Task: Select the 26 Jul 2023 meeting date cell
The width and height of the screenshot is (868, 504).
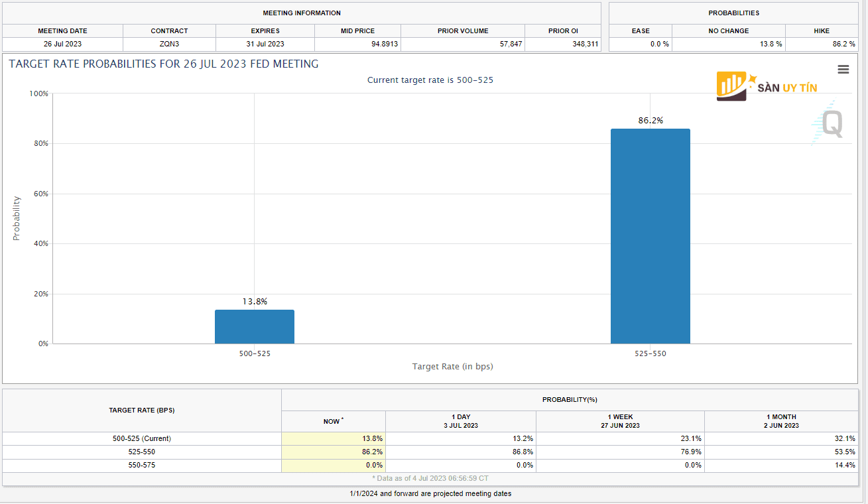Action: click(x=62, y=44)
